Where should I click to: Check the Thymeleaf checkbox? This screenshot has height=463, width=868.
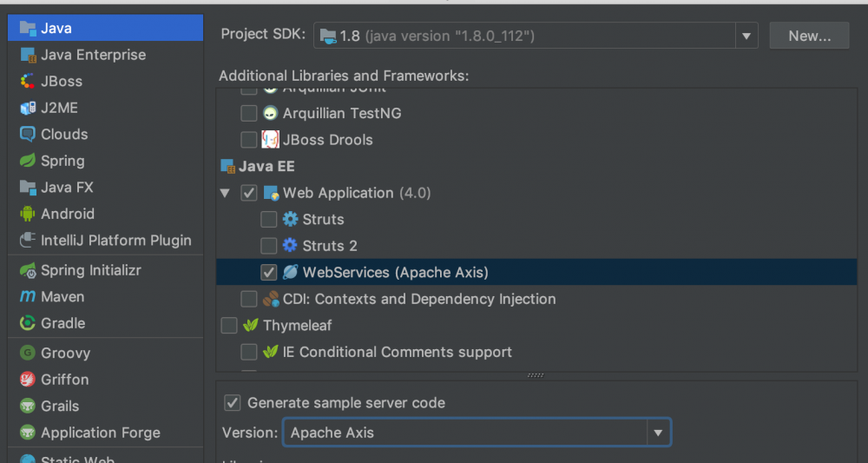coord(229,325)
